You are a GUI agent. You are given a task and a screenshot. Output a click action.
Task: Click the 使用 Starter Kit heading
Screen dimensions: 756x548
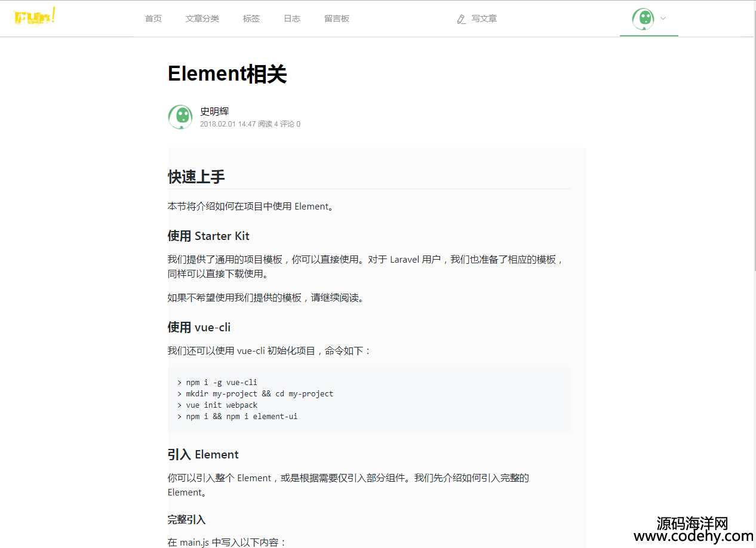coord(208,236)
